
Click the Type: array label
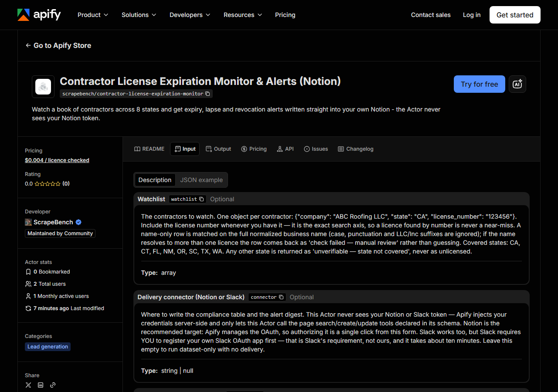tap(159, 273)
